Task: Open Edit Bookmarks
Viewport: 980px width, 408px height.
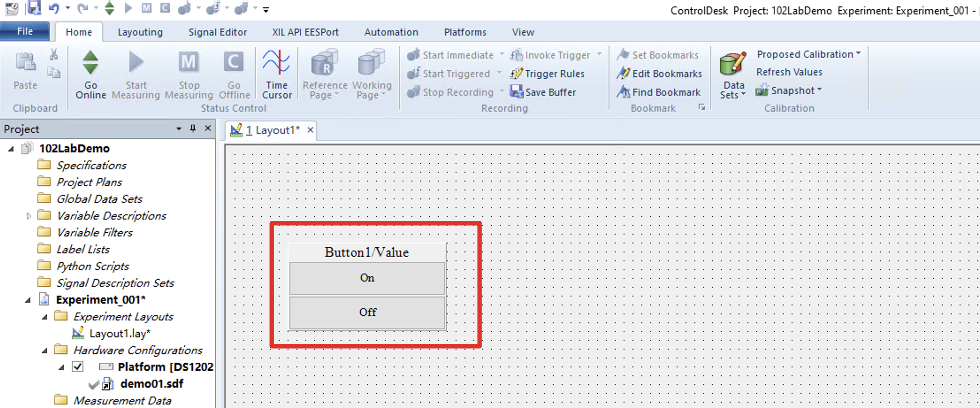Action: pyautogui.click(x=624, y=73)
